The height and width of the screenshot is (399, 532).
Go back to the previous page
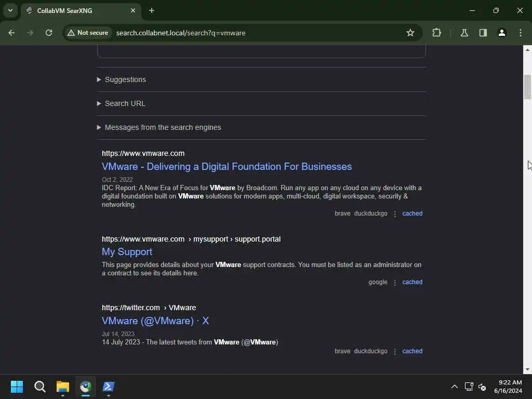pos(11,33)
